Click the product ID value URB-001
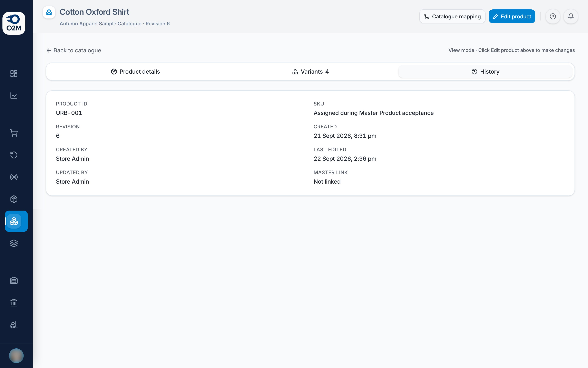The width and height of the screenshot is (588, 368). (x=69, y=113)
